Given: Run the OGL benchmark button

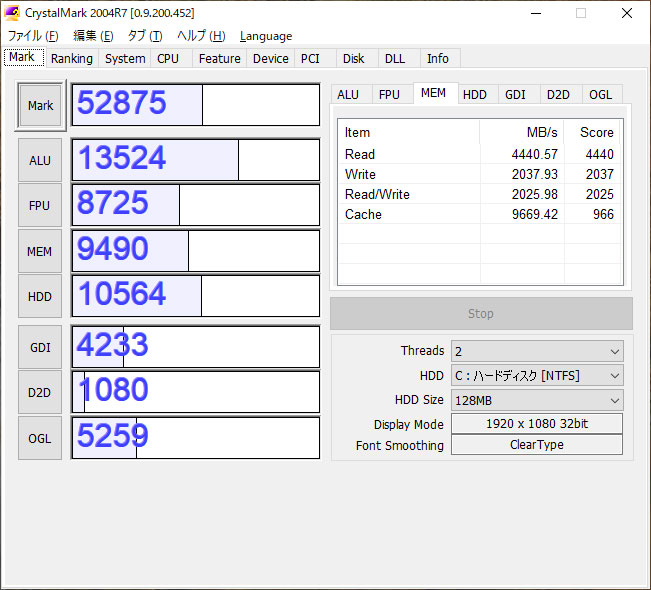Looking at the screenshot, I should click(x=40, y=438).
